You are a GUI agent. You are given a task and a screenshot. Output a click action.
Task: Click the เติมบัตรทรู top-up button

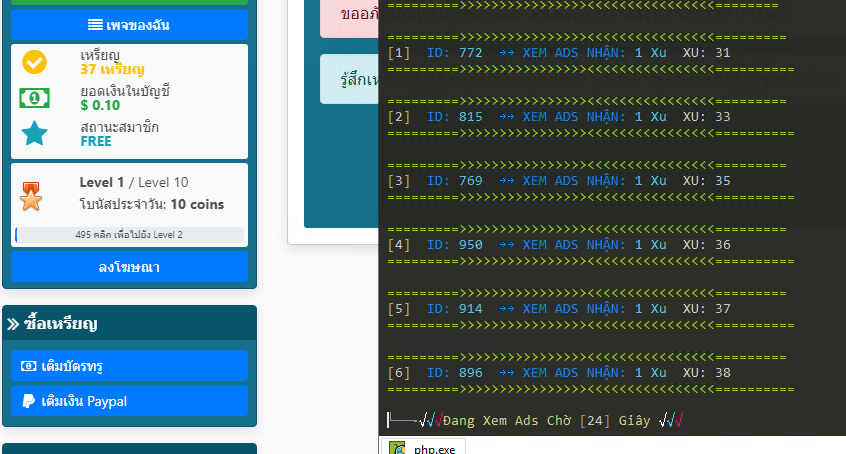pyautogui.click(x=129, y=365)
